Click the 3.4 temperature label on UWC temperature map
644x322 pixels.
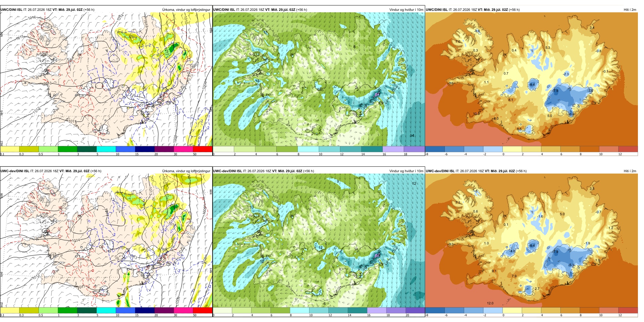point(592,28)
